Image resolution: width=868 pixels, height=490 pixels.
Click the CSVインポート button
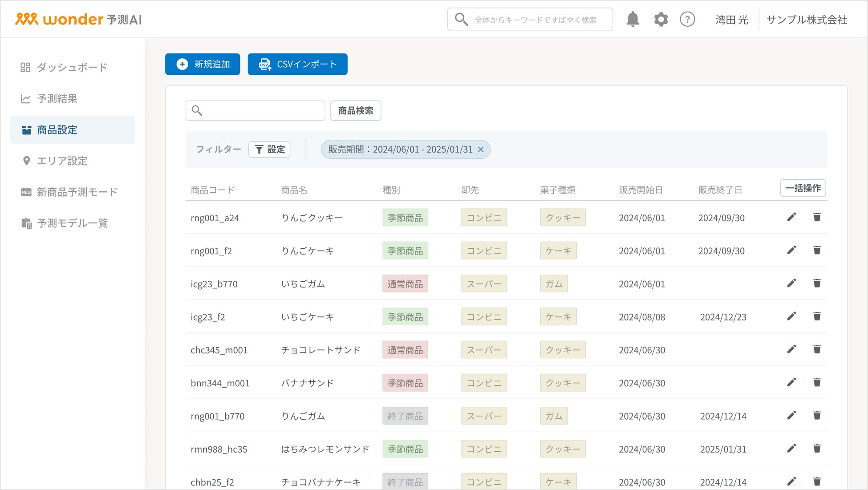pyautogui.click(x=297, y=64)
